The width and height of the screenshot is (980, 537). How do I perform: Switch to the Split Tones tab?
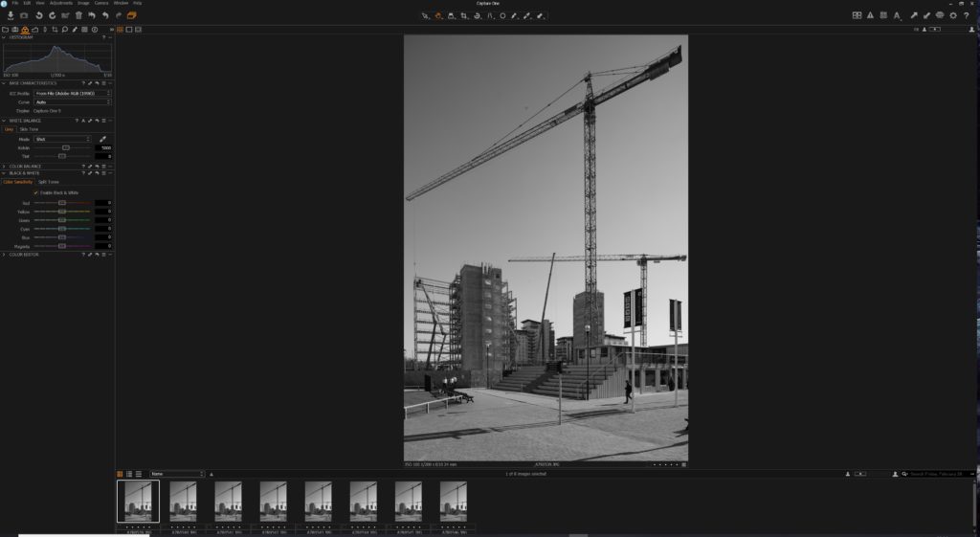point(49,181)
